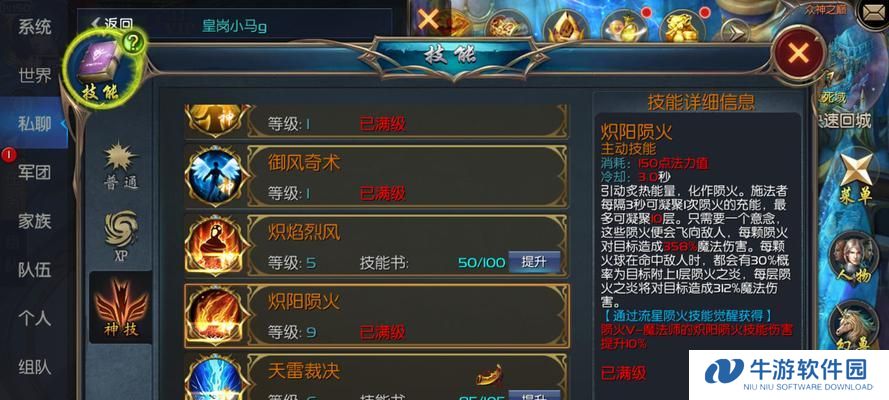Open the 菜单 star menu icon

[x=856, y=178]
